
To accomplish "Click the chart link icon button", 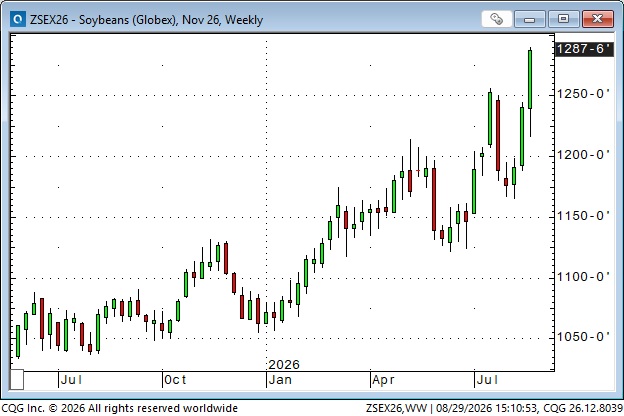I will [496, 19].
